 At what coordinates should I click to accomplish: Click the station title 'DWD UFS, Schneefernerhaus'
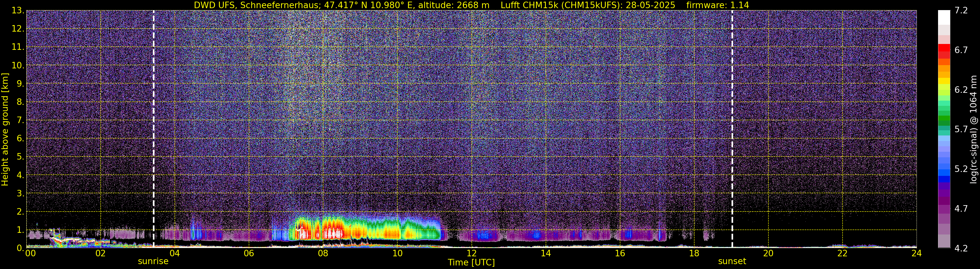pyautogui.click(x=255, y=5)
